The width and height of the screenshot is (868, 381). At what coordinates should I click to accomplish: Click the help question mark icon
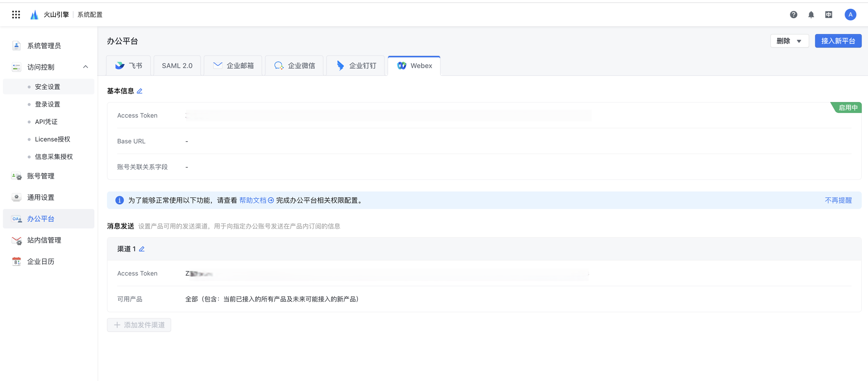pyautogui.click(x=793, y=15)
